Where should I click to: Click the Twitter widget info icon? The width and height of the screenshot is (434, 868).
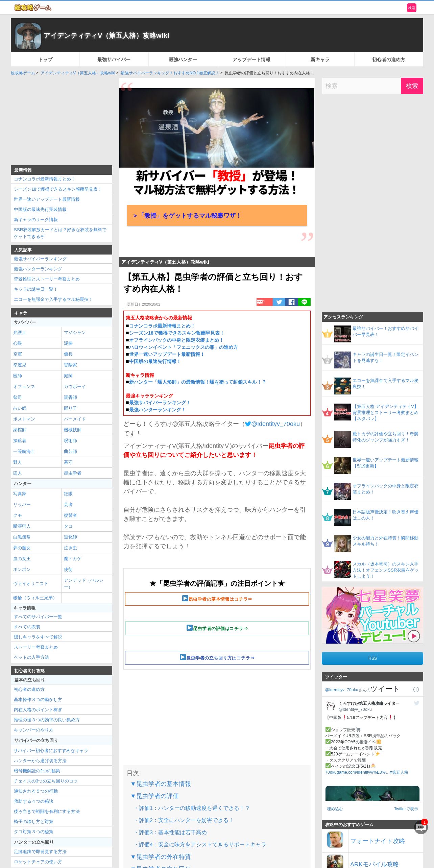(416, 690)
